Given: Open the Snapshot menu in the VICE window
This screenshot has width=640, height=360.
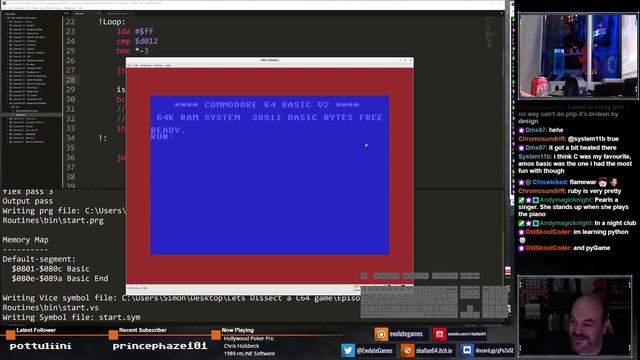Looking at the screenshot, I should click(x=146, y=65).
